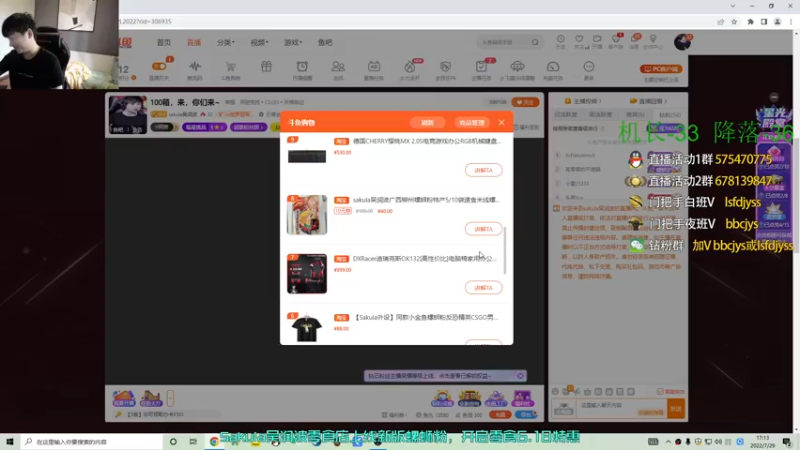Select the DXRacer chair product thumbnail
800x450 pixels.
pos(307,274)
